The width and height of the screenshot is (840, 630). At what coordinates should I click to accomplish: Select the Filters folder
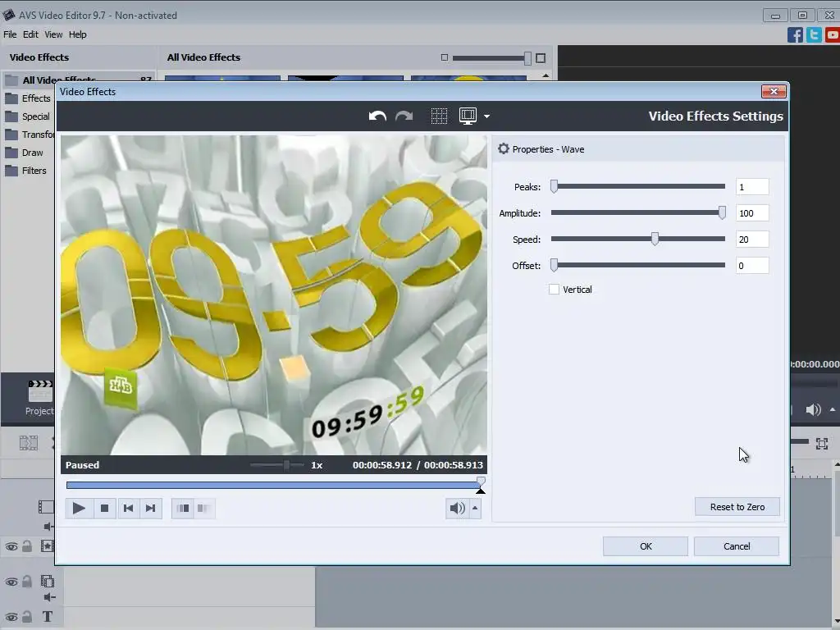pyautogui.click(x=25, y=171)
